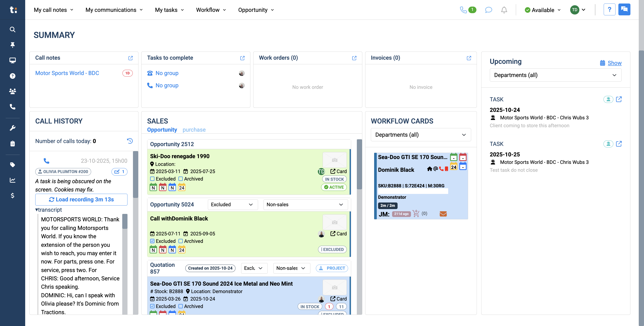Viewport: 644px width, 326px height.
Task: Expand Non-sales dropdown for Opportunity 5024
Action: [x=305, y=204]
